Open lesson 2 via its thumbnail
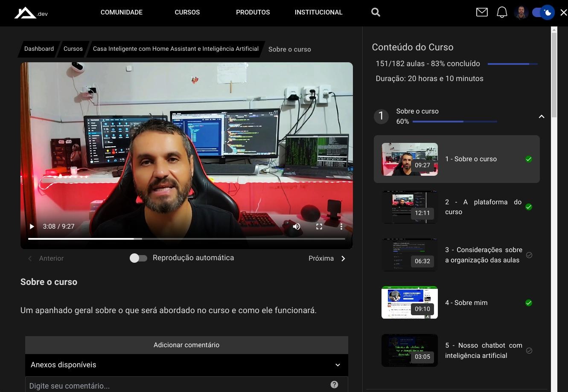This screenshot has height=392, width=568. [x=409, y=207]
